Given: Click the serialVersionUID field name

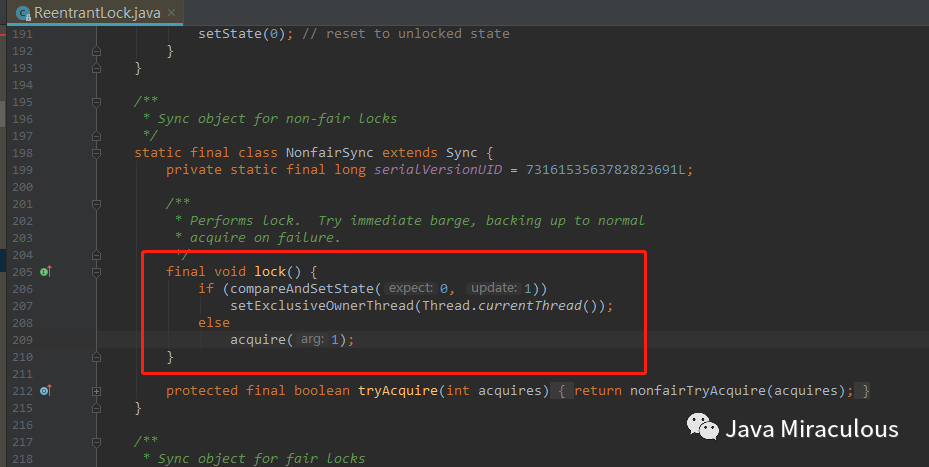Looking at the screenshot, I should pyautogui.click(x=438, y=169).
